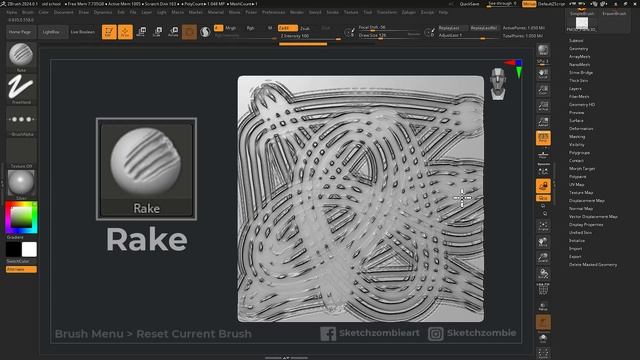Open the Rake brush thumbnail picker

click(21, 55)
